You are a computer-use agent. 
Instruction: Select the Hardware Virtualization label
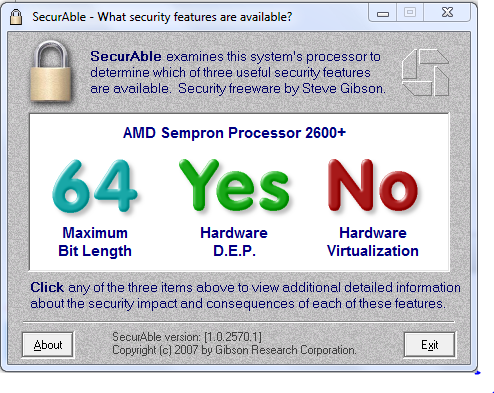[373, 242]
